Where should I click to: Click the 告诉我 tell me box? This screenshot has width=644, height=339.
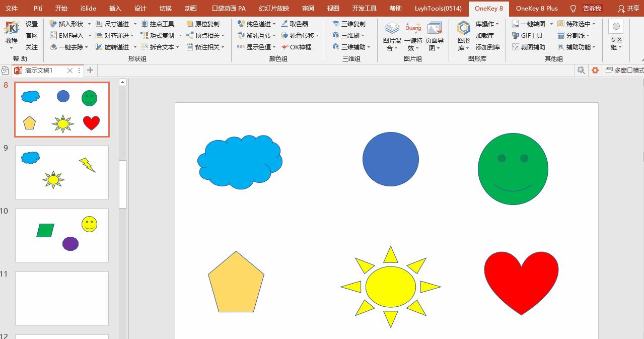coord(592,8)
